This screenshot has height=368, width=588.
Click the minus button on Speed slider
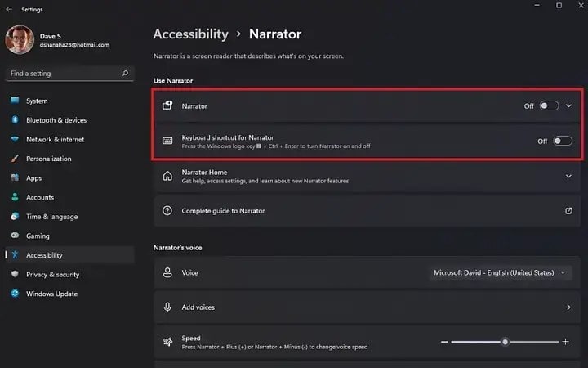444,342
